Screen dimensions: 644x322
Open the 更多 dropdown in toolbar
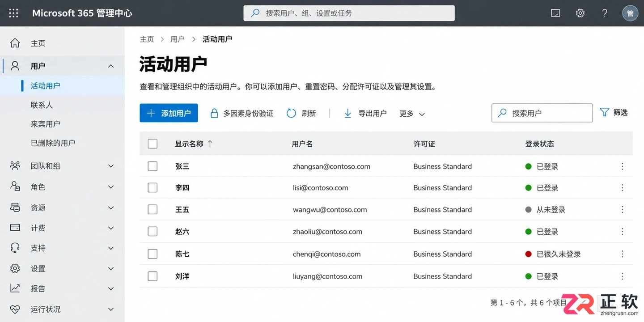[412, 114]
